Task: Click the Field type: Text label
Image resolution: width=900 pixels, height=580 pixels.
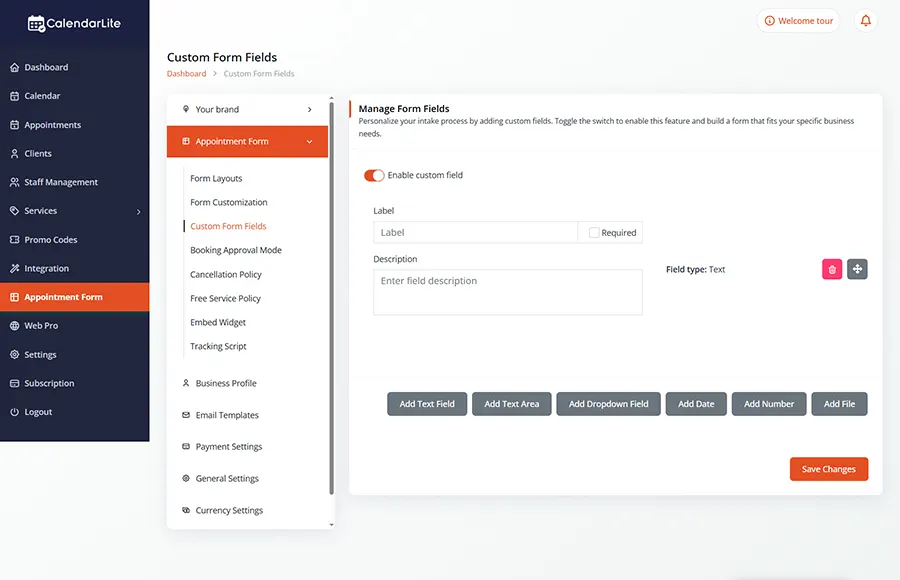Action: 695,269
